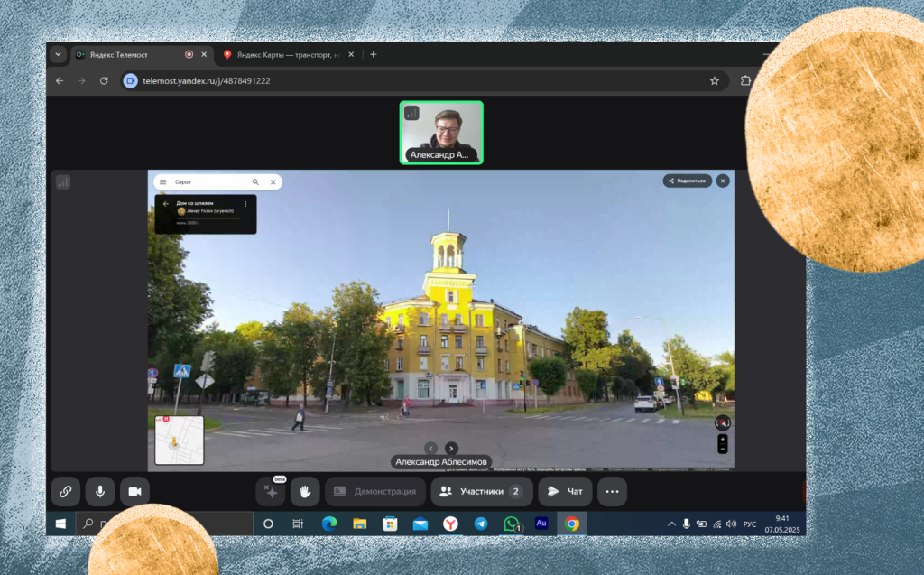
Task: Open File Explorer from the taskbar
Action: pyautogui.click(x=359, y=524)
